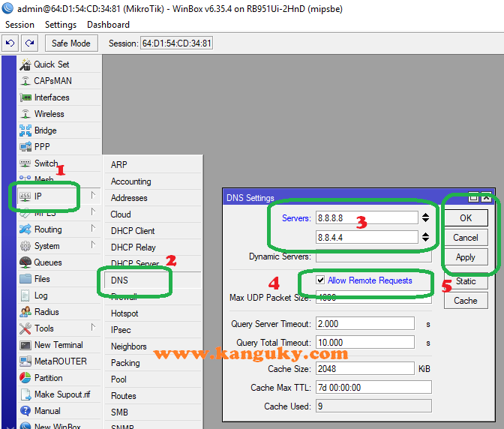Screen dimensions: 504x429
Task: Click the Session address field
Action: click(x=176, y=43)
